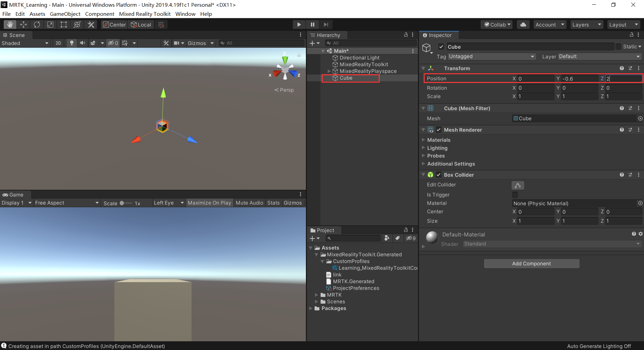Click the Edit Collider button icon
Screen dimensions: 644x350
pos(518,185)
